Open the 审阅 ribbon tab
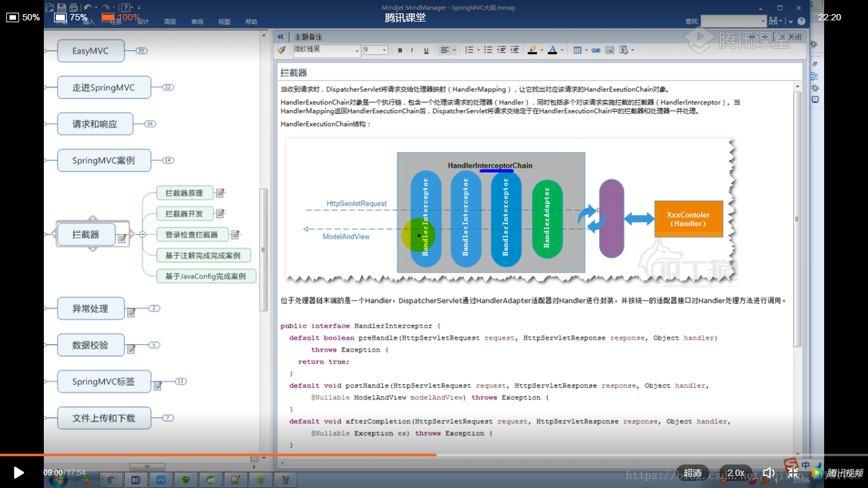The image size is (868, 488). (197, 22)
